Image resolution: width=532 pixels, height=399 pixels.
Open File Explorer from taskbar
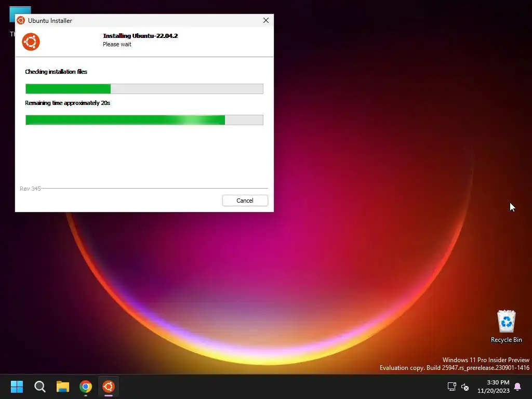point(63,387)
